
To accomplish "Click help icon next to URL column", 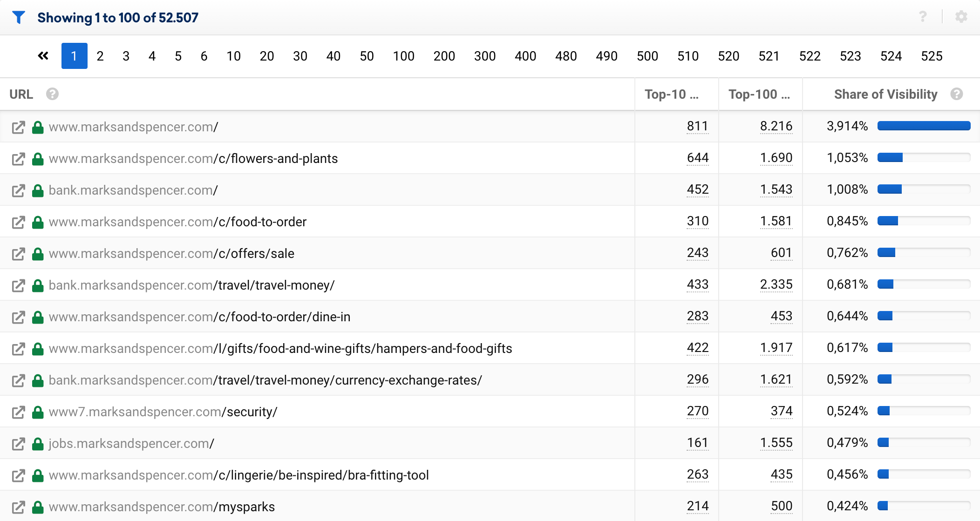I will 52,94.
